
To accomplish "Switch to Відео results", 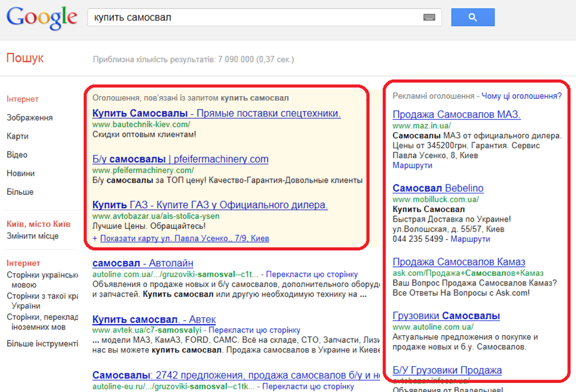I will pyautogui.click(x=17, y=155).
